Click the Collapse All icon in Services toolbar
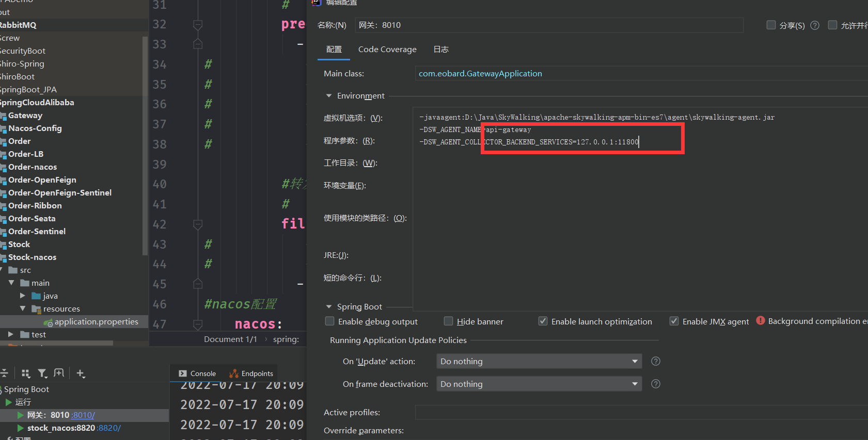Image resolution: width=868 pixels, height=440 pixels. point(4,373)
